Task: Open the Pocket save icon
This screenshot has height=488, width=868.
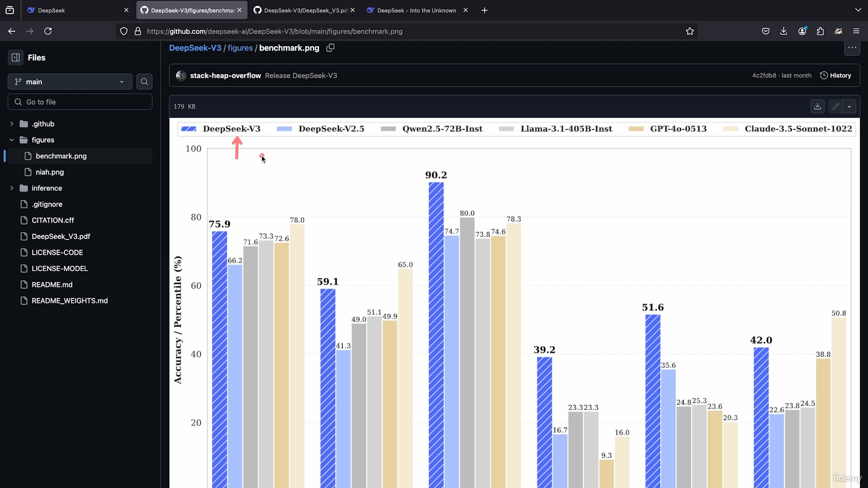Action: pyautogui.click(x=765, y=31)
